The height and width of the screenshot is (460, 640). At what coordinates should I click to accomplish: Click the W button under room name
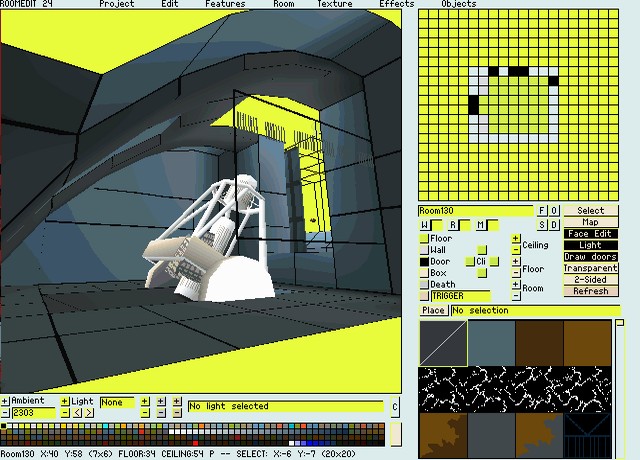[424, 225]
